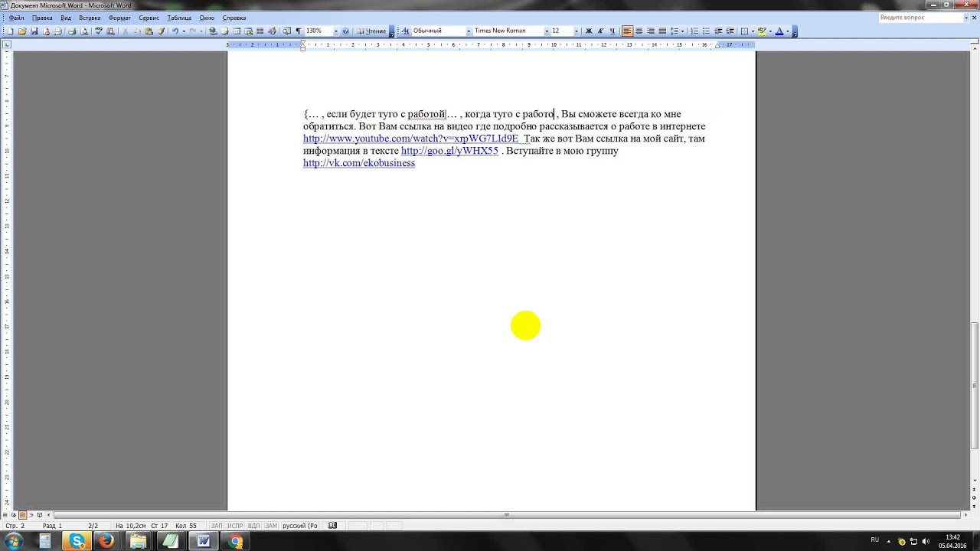Open Skype from the taskbar

coord(77,541)
